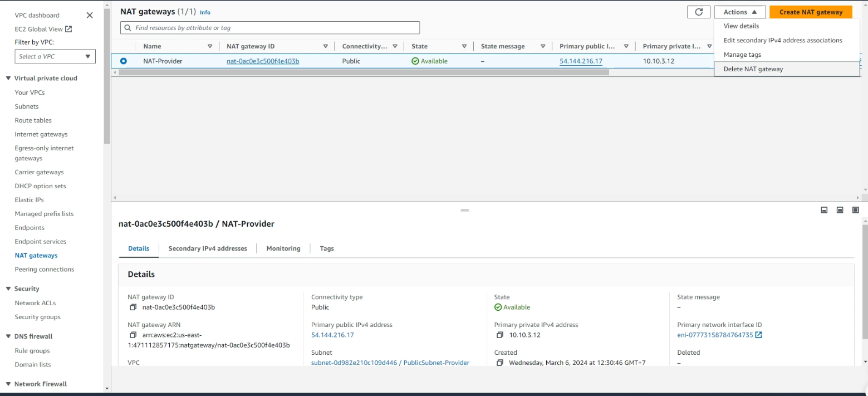
Task: Select the NAT-Provider row radio button
Action: [124, 61]
